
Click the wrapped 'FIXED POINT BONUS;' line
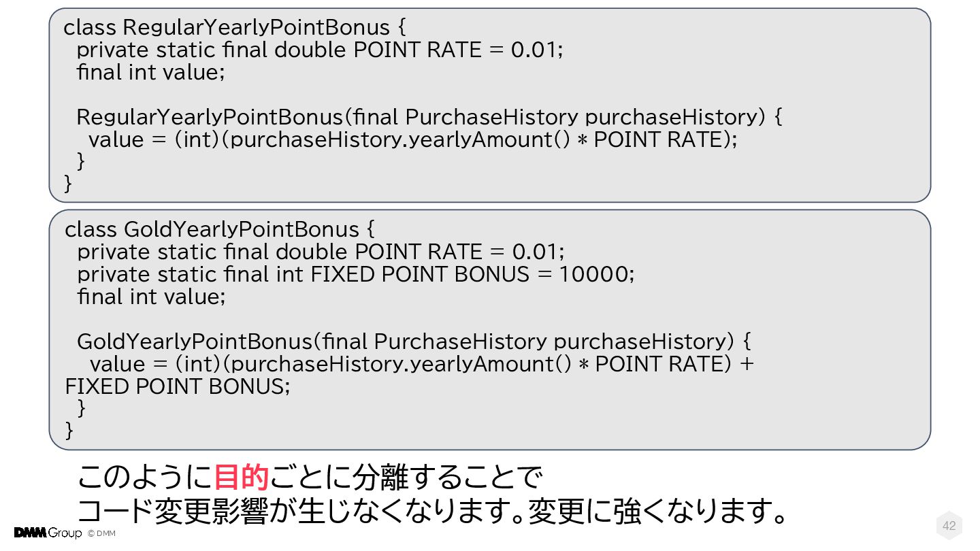177,386
